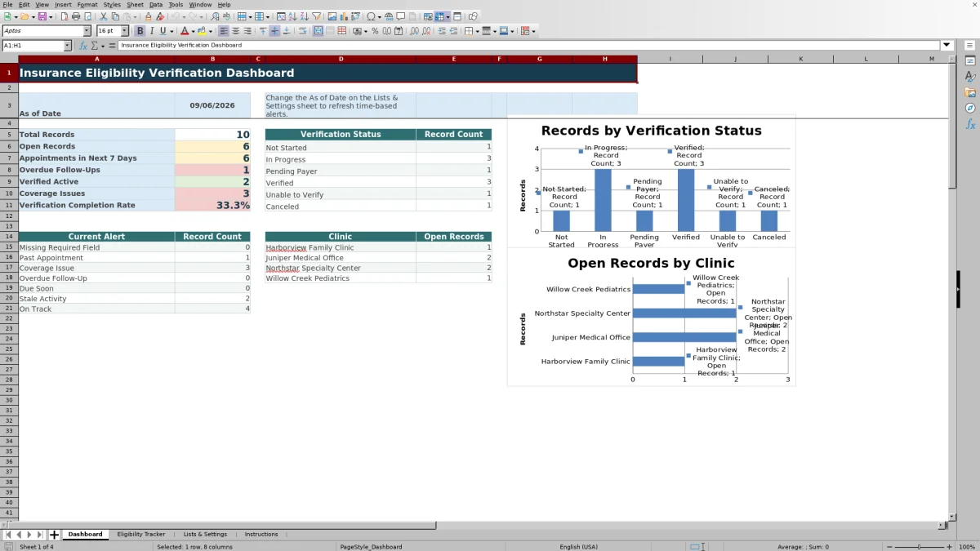Select the 'Records by Verification Status' chart
Screen dimensions: 980x551
(x=651, y=180)
